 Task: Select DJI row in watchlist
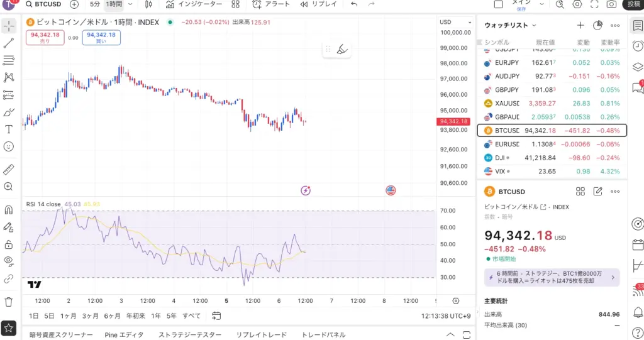point(552,158)
